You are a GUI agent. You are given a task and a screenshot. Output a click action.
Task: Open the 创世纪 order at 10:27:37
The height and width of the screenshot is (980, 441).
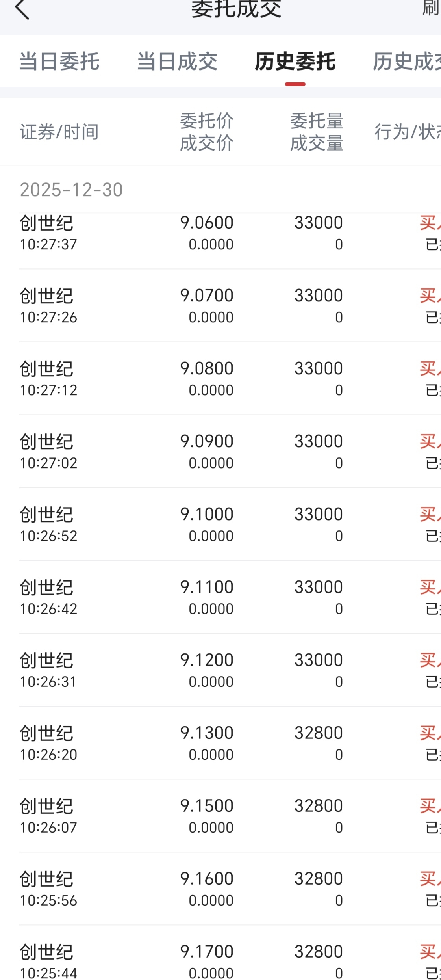[220, 233]
